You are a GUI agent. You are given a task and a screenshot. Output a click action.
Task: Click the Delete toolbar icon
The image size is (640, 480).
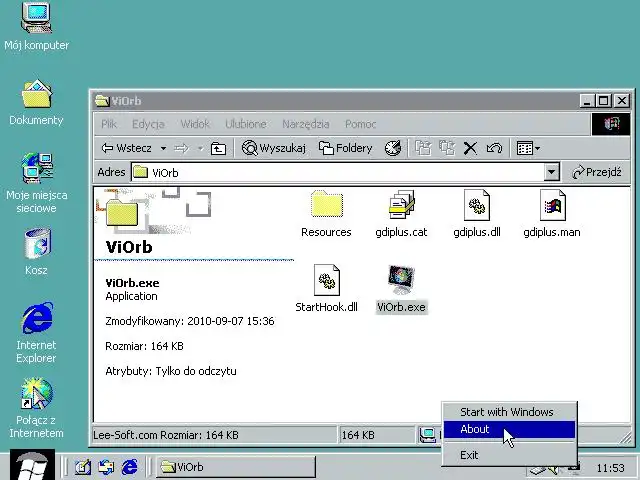470,148
